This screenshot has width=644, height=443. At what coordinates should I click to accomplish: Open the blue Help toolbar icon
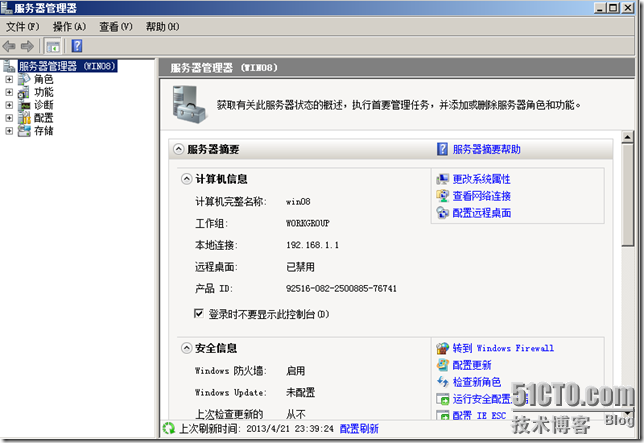click(x=77, y=46)
